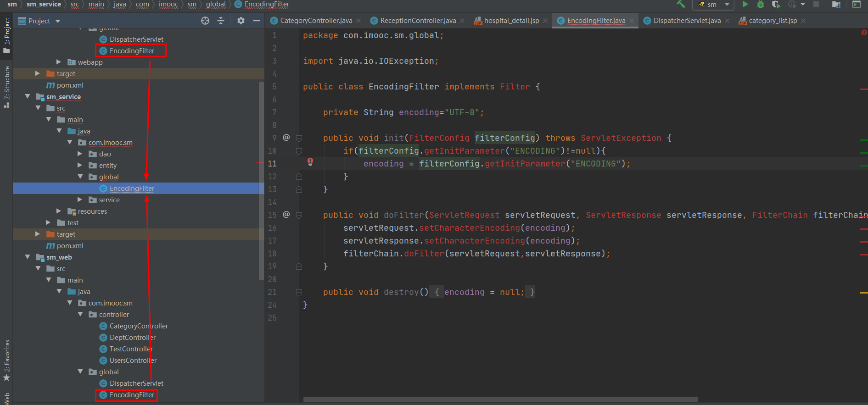Image resolution: width=868 pixels, height=405 pixels.
Task: Switch to ReceptionController.java tab
Action: 418,21
